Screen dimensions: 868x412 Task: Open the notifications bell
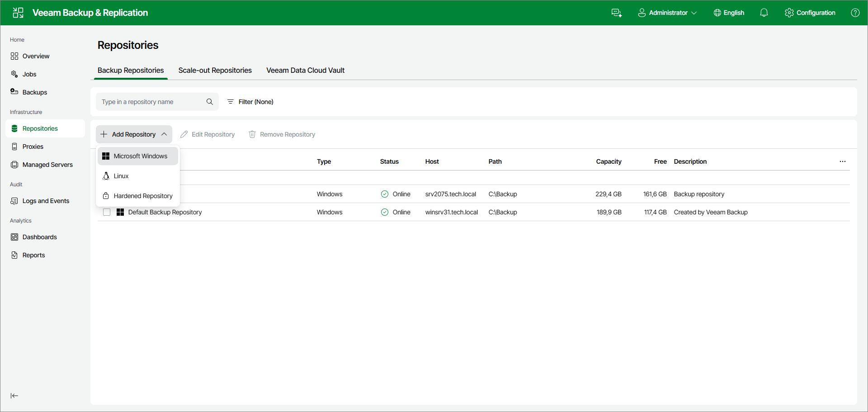pyautogui.click(x=764, y=13)
